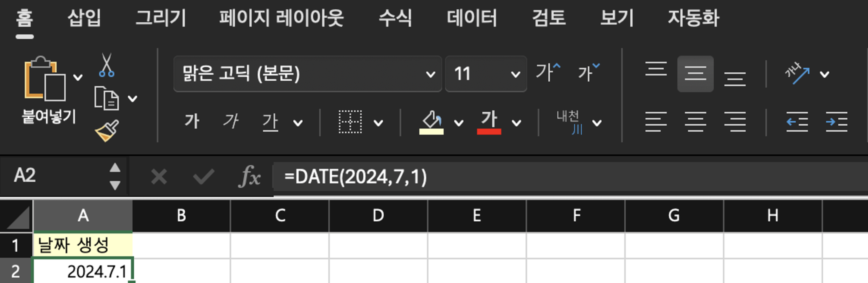868x283 pixels.
Task: Select the Format Painter brush icon
Action: (x=107, y=131)
